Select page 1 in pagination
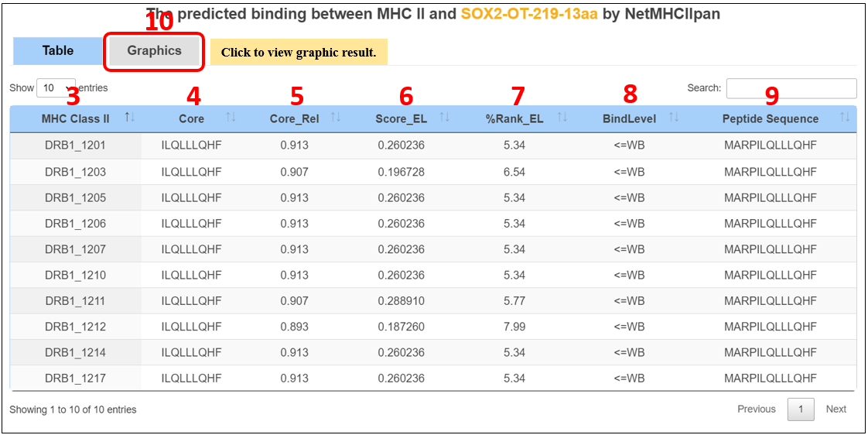 (x=801, y=409)
